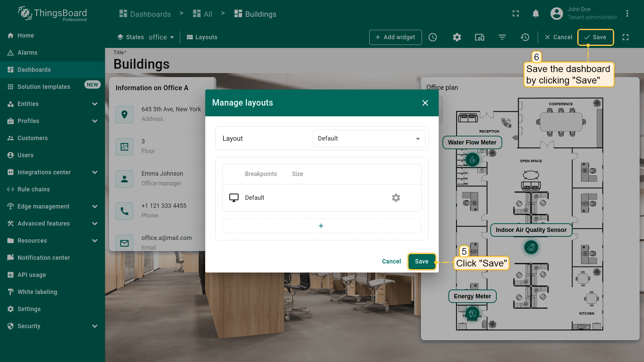Add new breakpoint with plus row
Screen dimensions: 644x362
click(321, 226)
